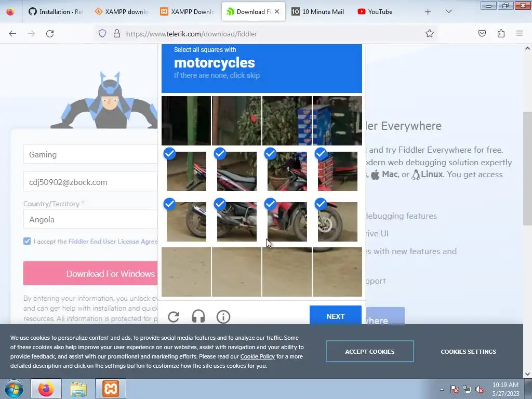Viewport: 532px width, 399px height.
Task: Refresh the captcha challenge
Action: point(174,316)
